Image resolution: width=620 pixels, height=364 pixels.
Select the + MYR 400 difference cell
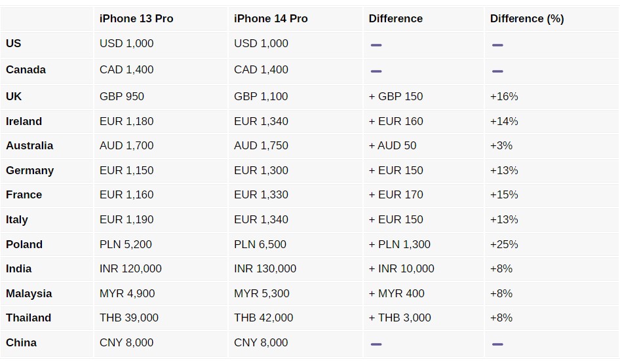click(397, 293)
